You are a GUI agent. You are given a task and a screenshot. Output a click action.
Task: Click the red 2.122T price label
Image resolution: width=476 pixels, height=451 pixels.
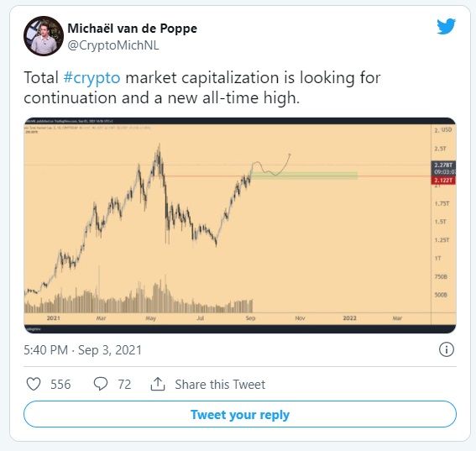point(443,181)
